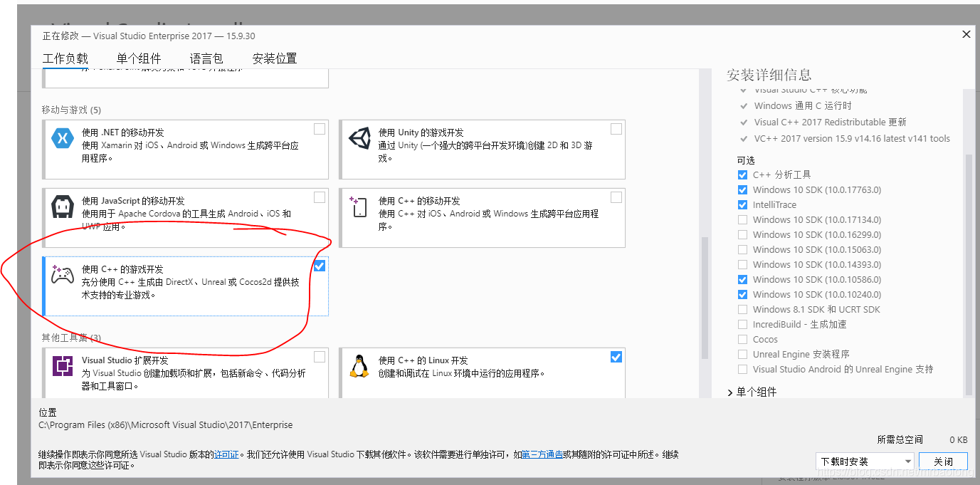Uncheck IntelliTrace in optional components
The width and height of the screenshot is (980, 485).
(x=742, y=204)
